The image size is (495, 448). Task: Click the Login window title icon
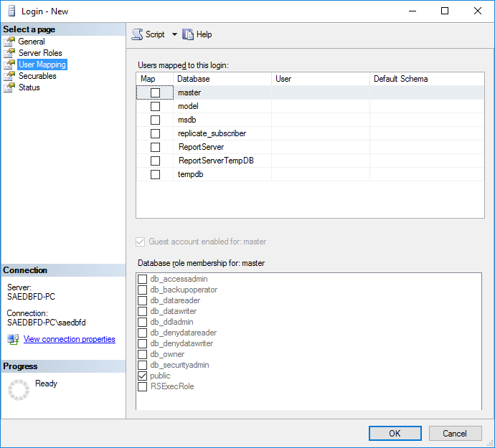pos(10,11)
